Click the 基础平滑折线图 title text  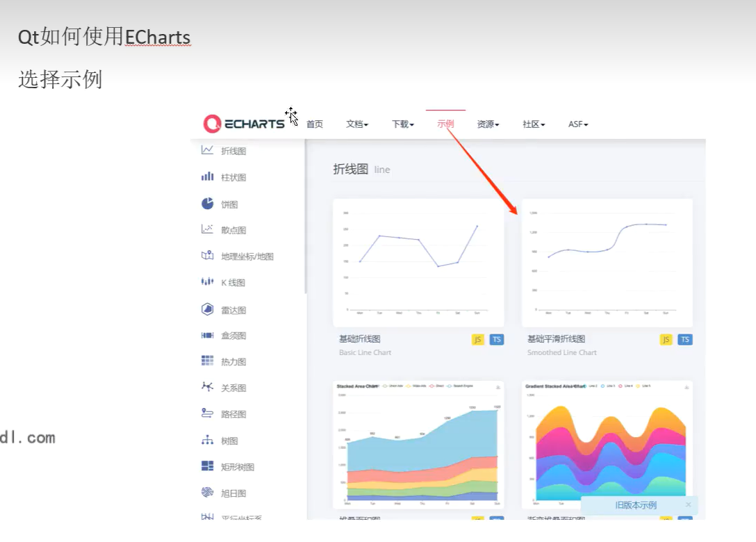click(557, 338)
